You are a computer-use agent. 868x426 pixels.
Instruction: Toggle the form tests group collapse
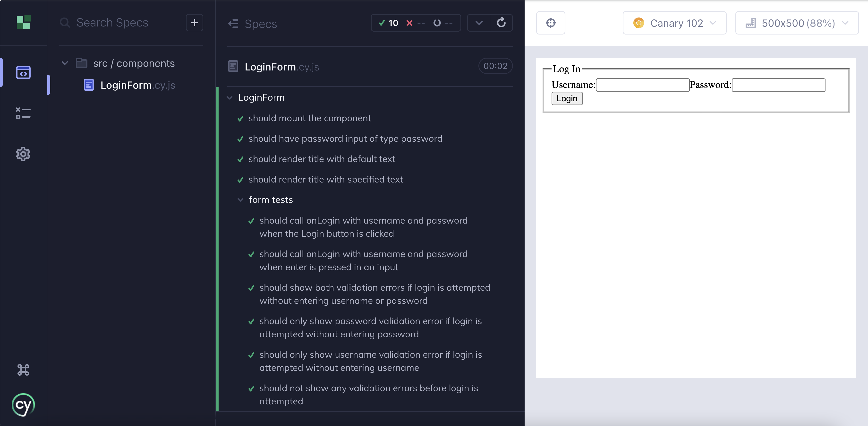pos(239,200)
